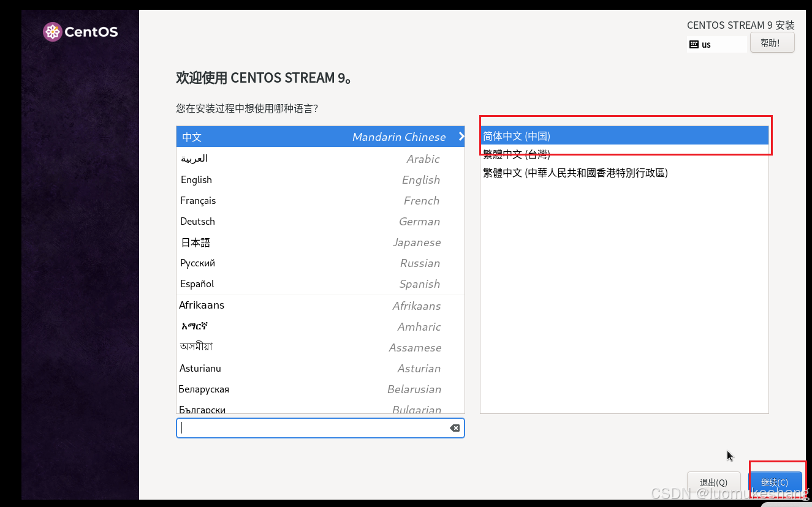Select Deutsch German language row

click(x=321, y=221)
